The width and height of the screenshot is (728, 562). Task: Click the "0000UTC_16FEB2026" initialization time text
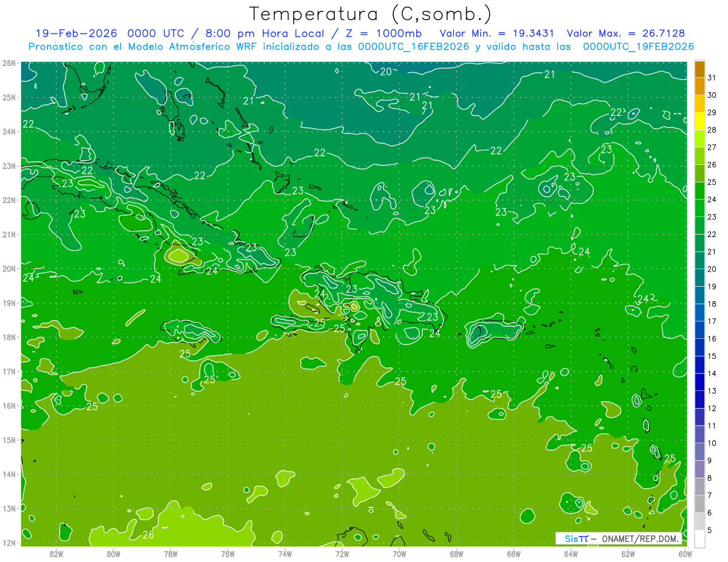point(414,47)
